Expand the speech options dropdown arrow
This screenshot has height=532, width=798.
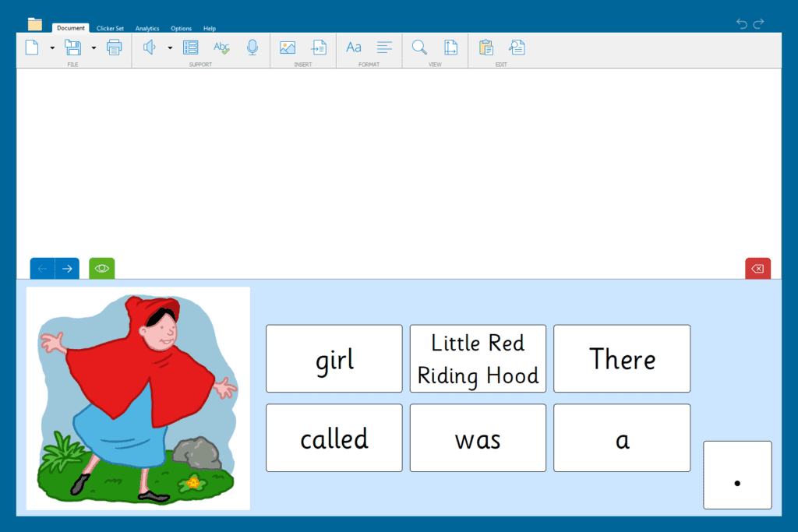(x=170, y=48)
